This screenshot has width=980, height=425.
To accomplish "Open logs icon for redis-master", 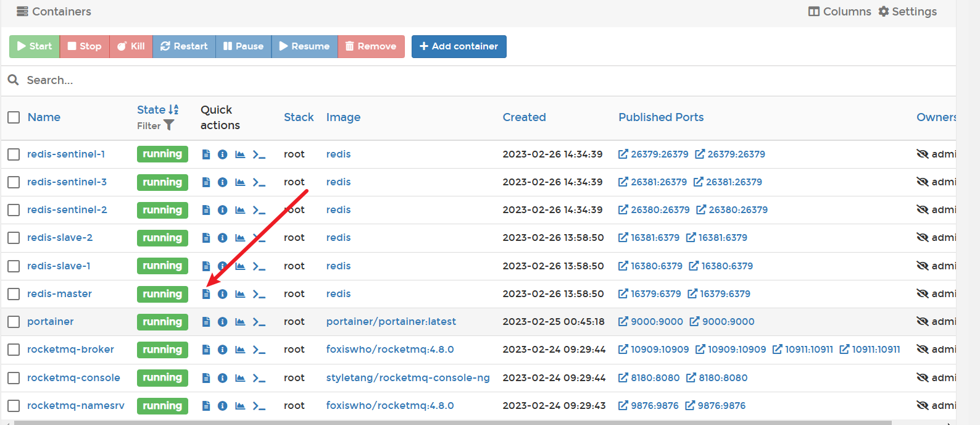I will click(206, 294).
